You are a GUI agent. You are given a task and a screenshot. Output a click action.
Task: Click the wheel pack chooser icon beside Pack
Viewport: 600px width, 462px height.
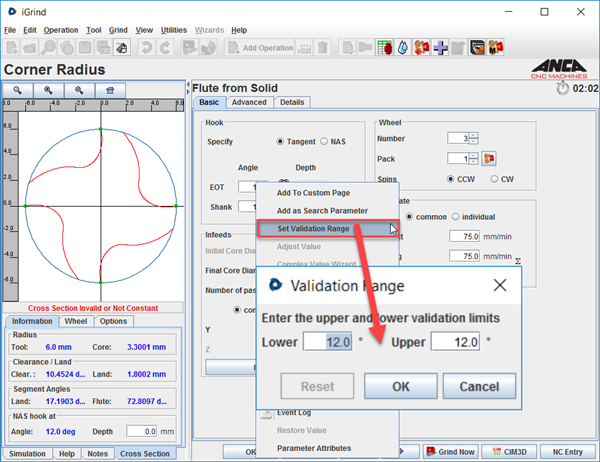click(x=489, y=159)
